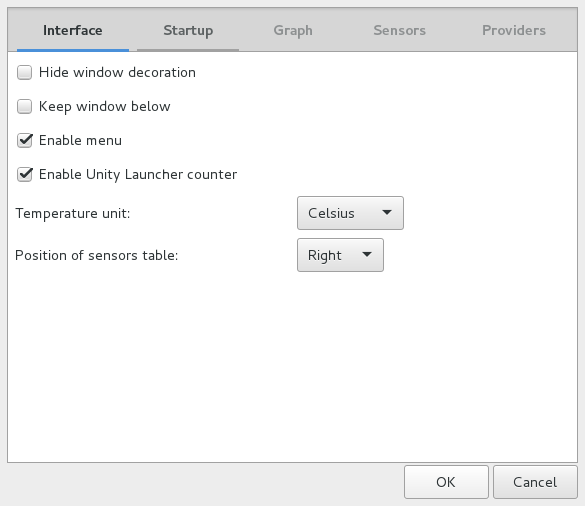This screenshot has height=506, width=585.
Task: Open the Celsius temperature unit dropdown
Action: pos(350,213)
